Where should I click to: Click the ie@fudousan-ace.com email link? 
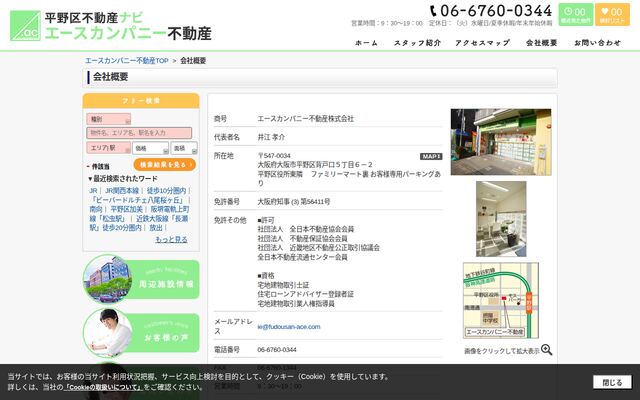click(x=289, y=327)
